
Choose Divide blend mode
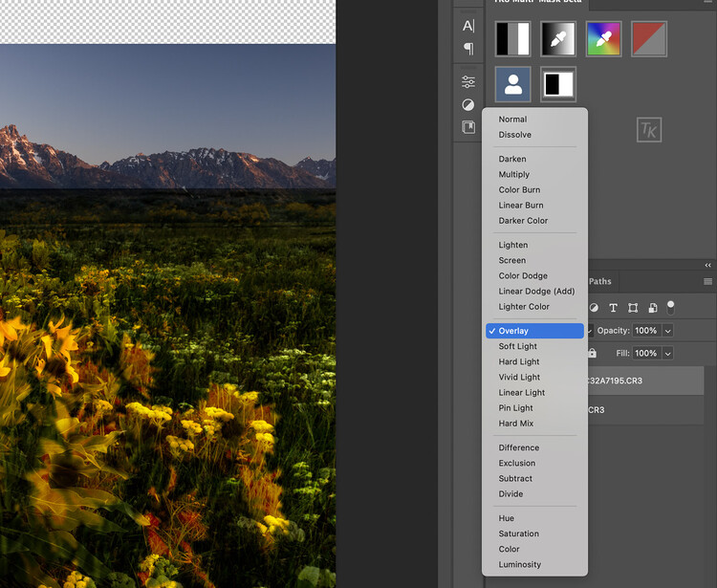(511, 493)
